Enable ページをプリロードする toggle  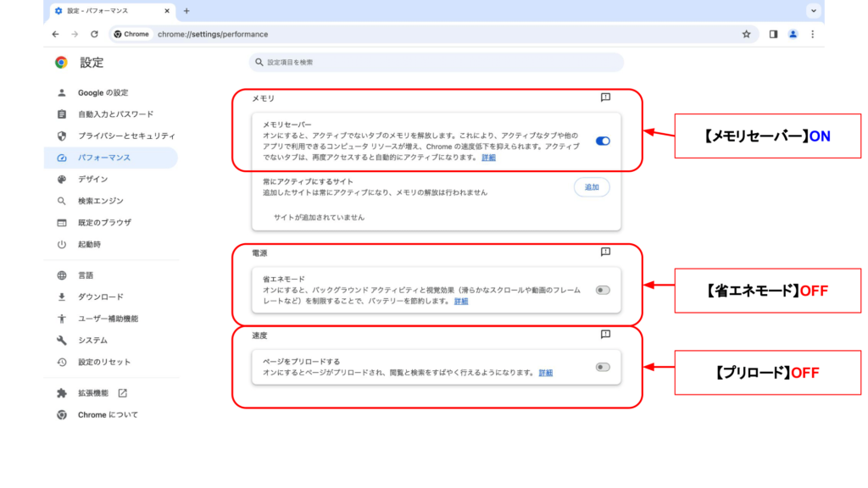tap(602, 367)
